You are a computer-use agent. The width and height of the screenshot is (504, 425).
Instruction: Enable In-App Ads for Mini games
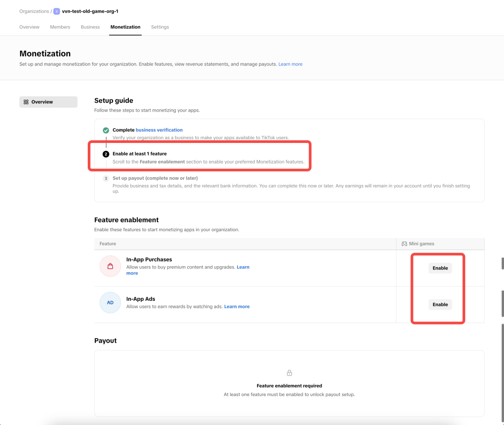point(440,305)
